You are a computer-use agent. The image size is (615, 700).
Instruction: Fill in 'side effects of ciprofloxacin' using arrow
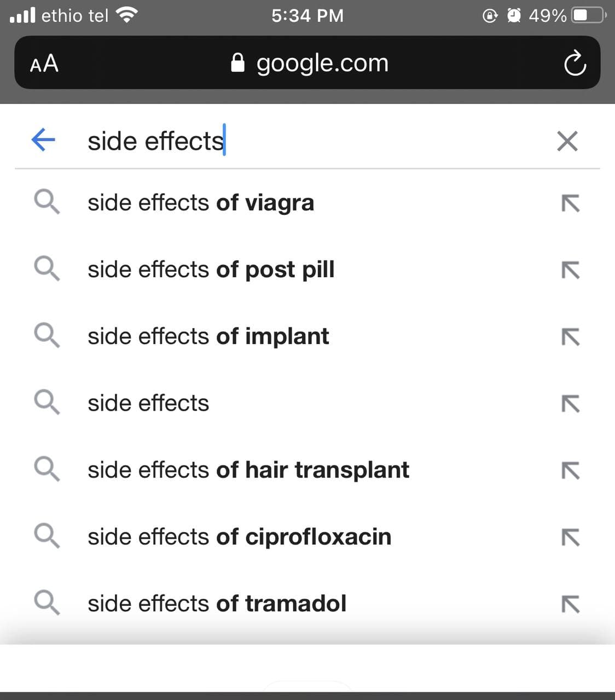570,537
